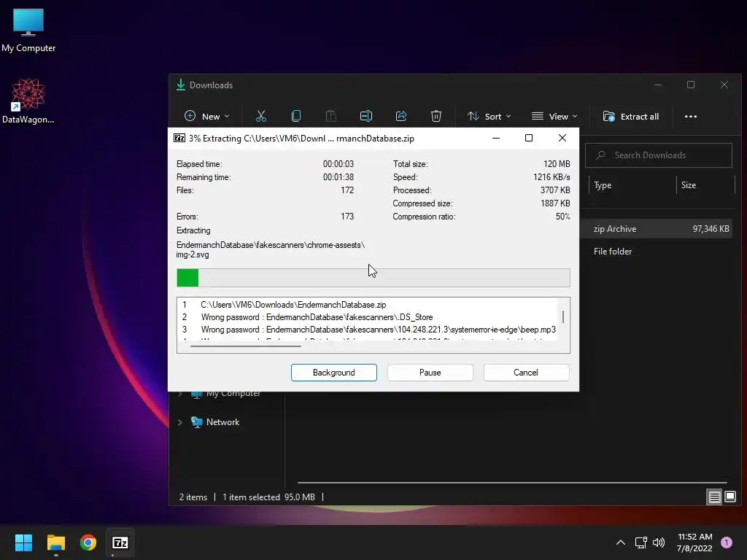
Task: Click the network tray icon
Action: pyautogui.click(x=640, y=542)
